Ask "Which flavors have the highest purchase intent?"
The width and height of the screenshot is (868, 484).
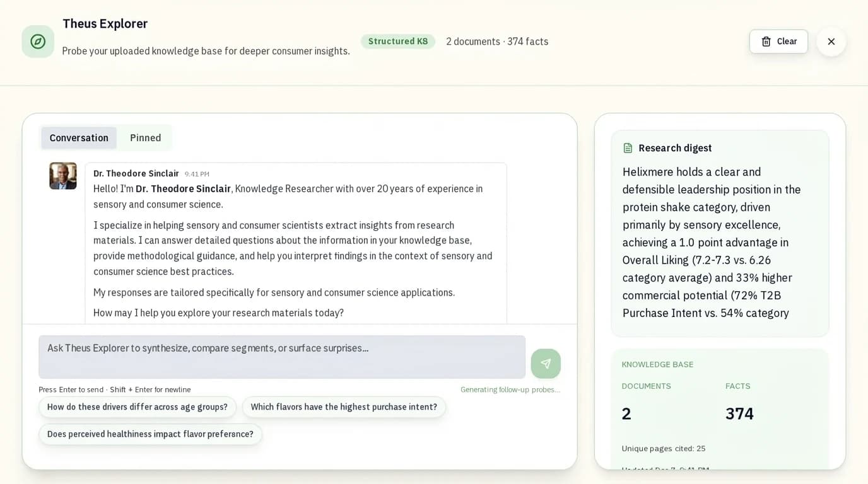[344, 407]
